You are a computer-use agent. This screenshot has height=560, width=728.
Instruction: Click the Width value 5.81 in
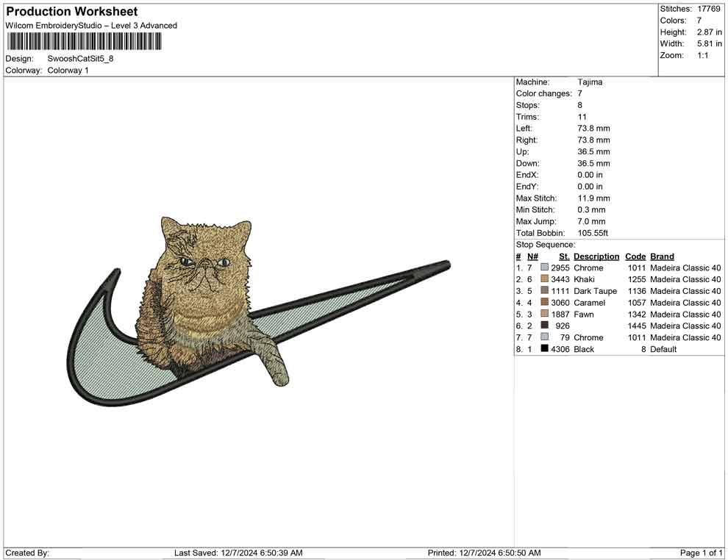point(709,43)
